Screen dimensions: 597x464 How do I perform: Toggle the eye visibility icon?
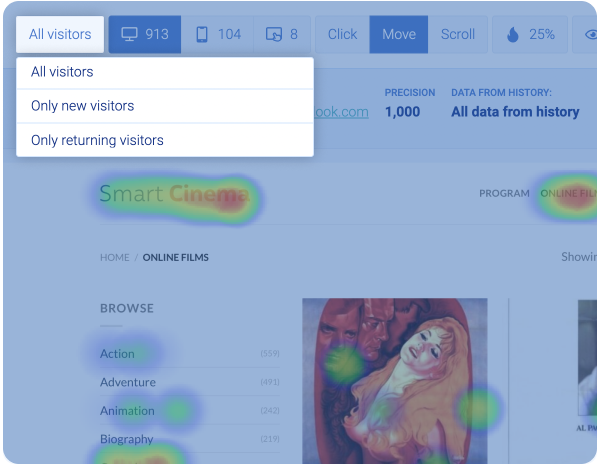tap(591, 35)
